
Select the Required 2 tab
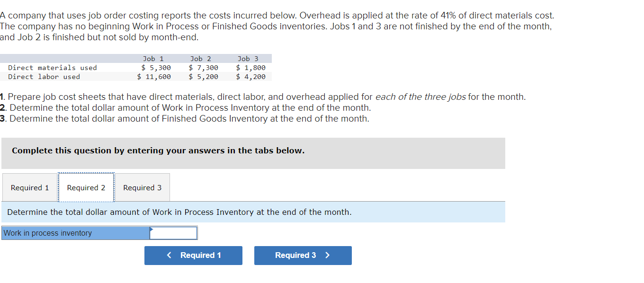[x=86, y=187]
